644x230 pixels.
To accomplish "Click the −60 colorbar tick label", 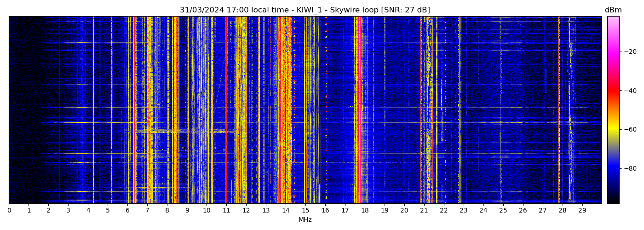I will pos(630,130).
